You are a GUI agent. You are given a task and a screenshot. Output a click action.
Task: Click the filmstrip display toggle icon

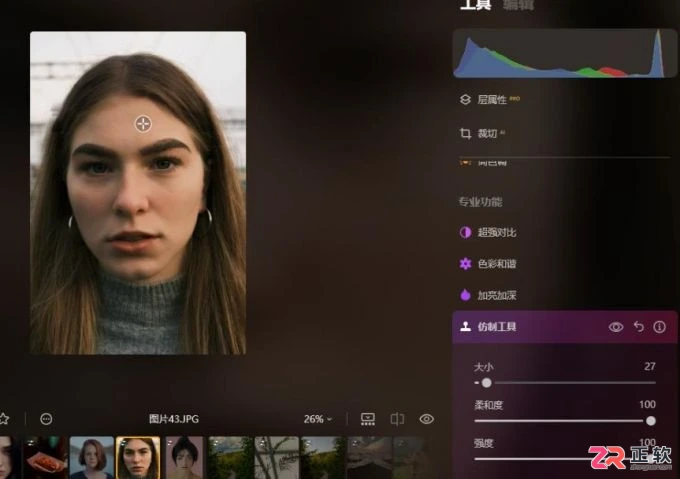click(x=368, y=419)
